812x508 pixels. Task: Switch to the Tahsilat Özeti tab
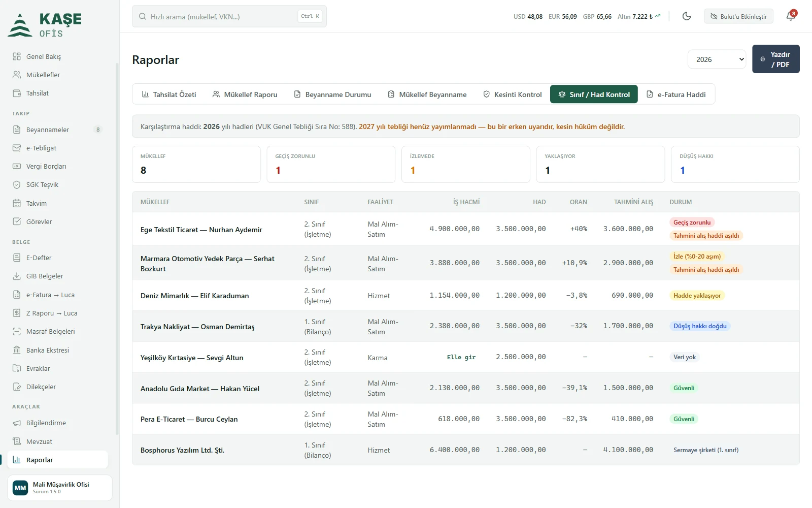click(x=169, y=94)
